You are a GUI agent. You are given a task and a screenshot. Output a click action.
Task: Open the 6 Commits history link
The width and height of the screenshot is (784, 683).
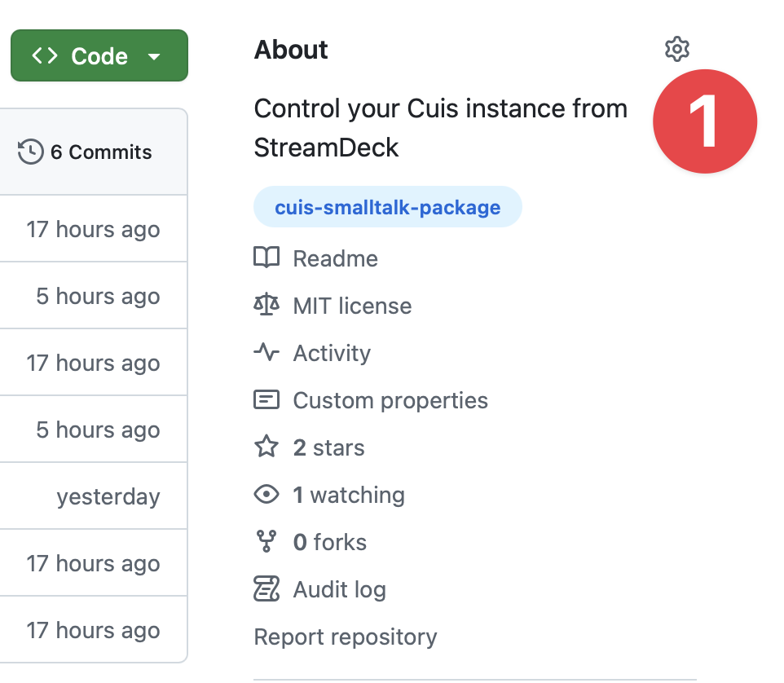coord(85,152)
